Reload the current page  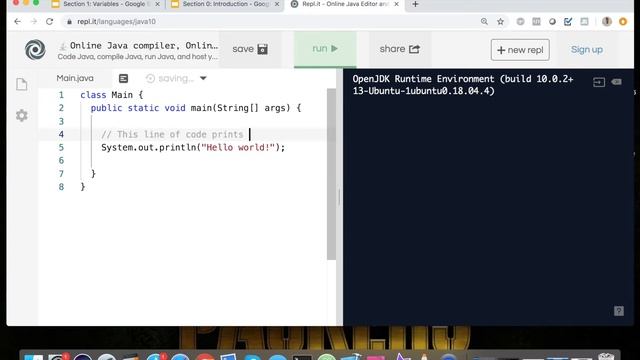[x=49, y=22]
